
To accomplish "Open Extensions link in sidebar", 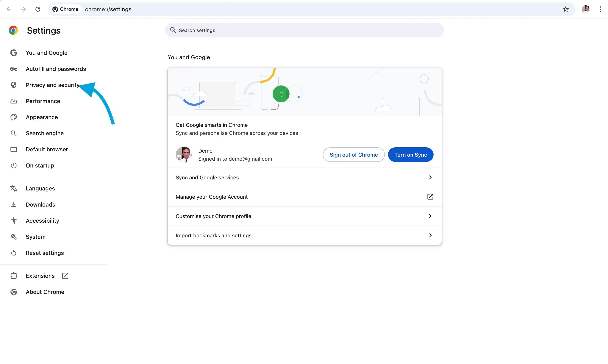I will tap(40, 276).
